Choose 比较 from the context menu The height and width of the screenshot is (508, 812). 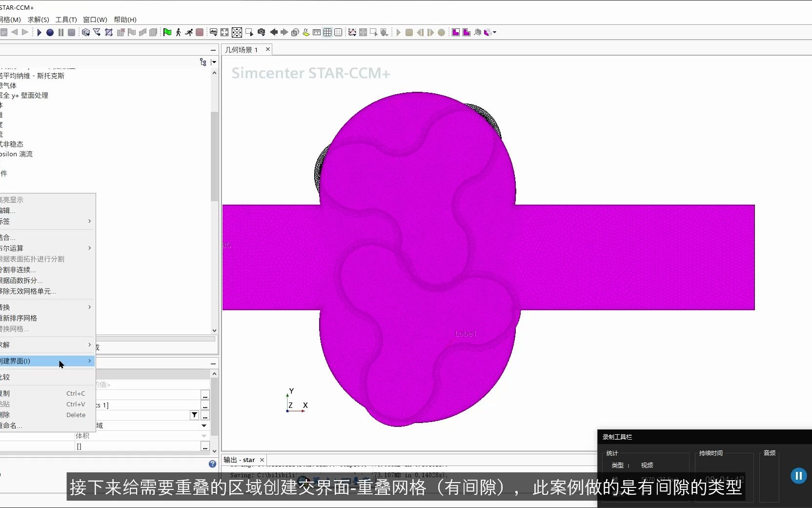click(x=47, y=377)
